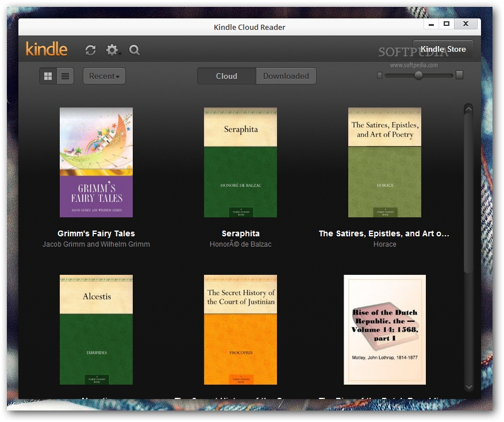
Task: Click the scrollbar down arrow
Action: click(x=468, y=387)
